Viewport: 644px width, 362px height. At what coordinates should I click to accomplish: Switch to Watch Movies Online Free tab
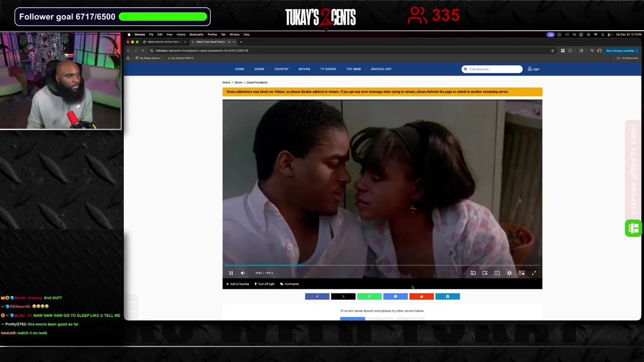click(164, 42)
